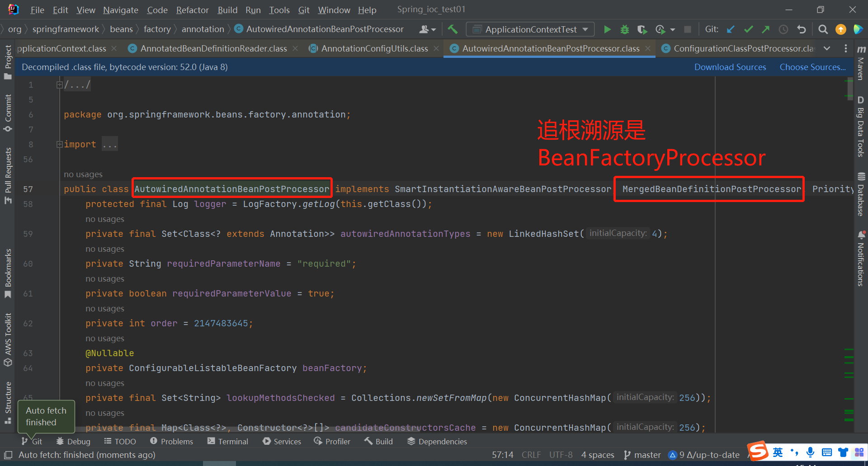Switch to AnnotatedBeanDefinitionReader.class tab

[213, 48]
